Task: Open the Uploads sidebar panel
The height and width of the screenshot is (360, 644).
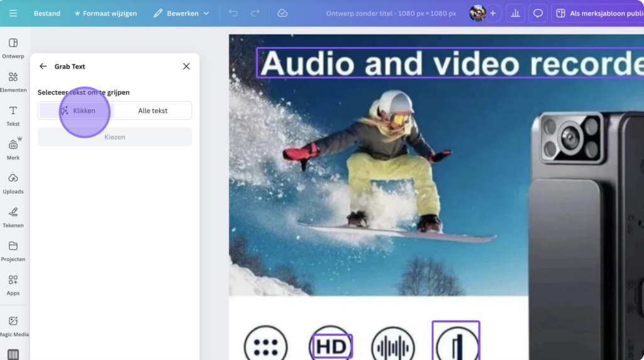Action: [13, 183]
